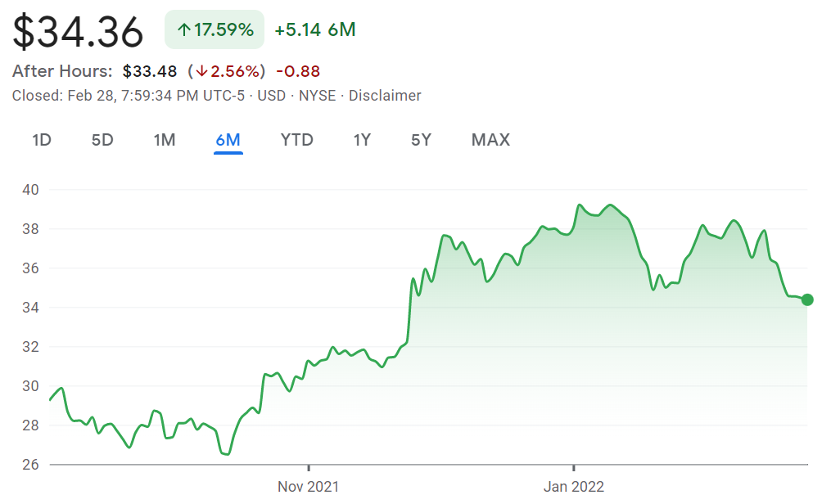Click the green 17.59% change badge
This screenshot has width=840, height=504.
(x=215, y=30)
